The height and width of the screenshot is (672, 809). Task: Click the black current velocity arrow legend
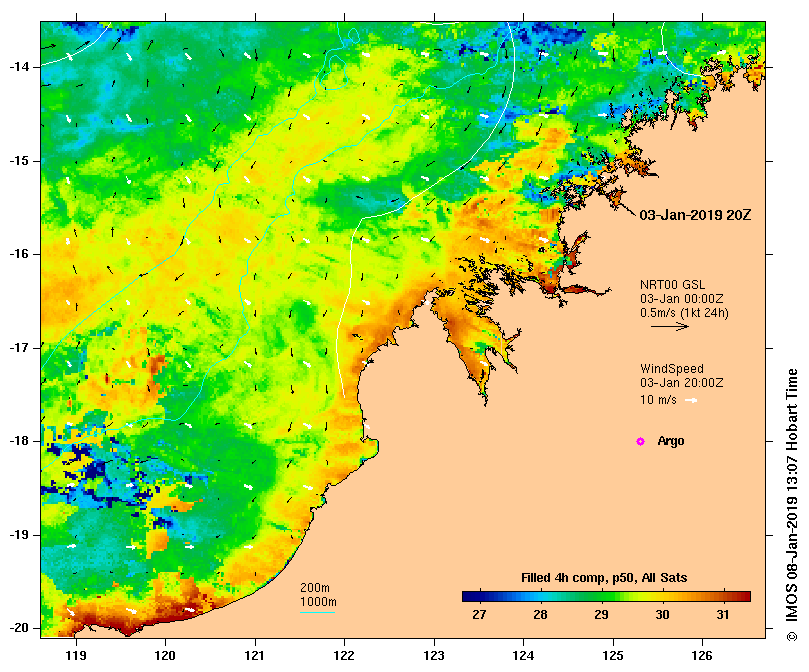[670, 326]
